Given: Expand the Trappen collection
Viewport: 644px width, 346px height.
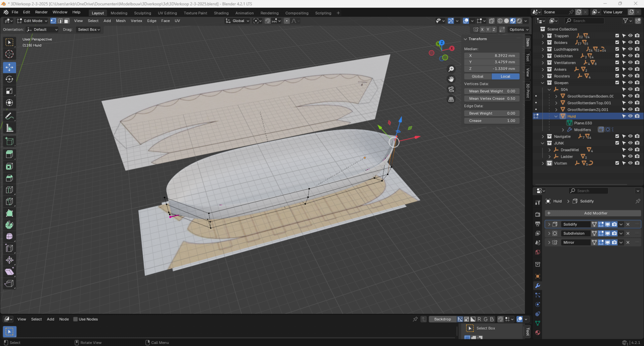Looking at the screenshot, I should (x=543, y=36).
